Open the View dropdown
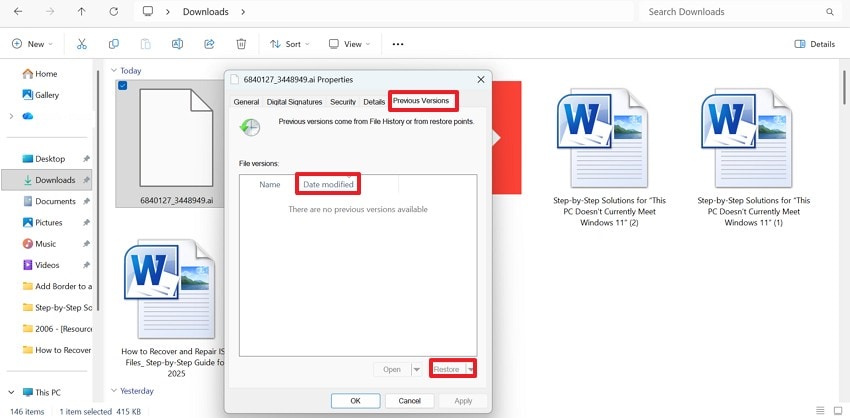Screen dimensions: 850x418 point(349,44)
